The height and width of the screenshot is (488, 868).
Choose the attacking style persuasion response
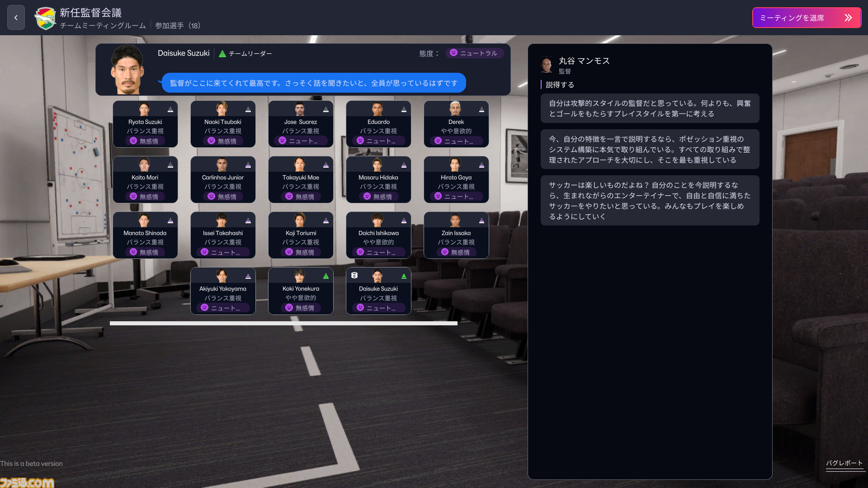click(650, 108)
